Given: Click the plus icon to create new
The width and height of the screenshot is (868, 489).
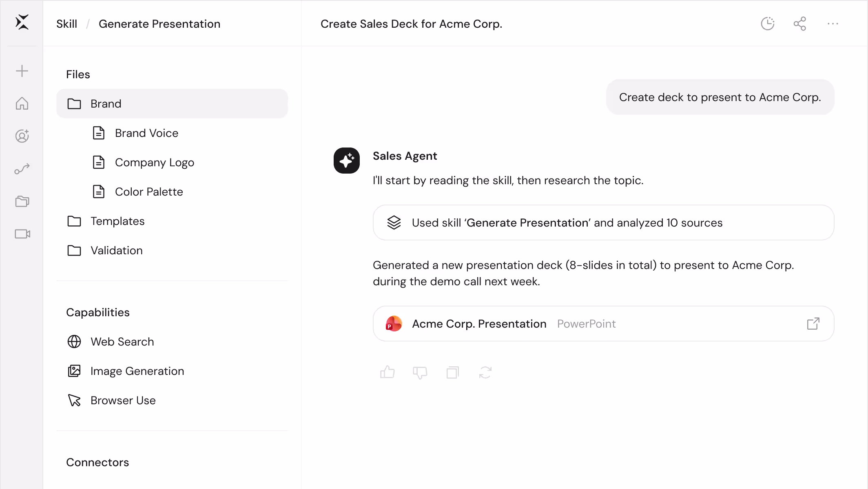Looking at the screenshot, I should point(22,71).
